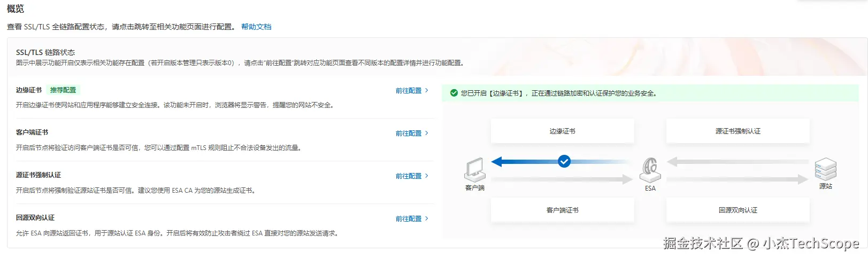Click the chevron next to 客户端证书 前往配置
This screenshot has height=260, width=868.
click(x=427, y=133)
